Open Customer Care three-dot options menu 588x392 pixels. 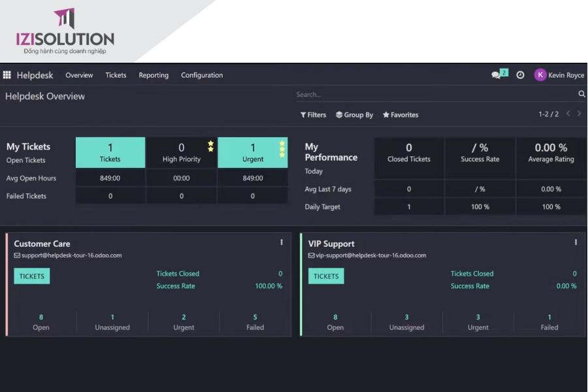pos(282,242)
